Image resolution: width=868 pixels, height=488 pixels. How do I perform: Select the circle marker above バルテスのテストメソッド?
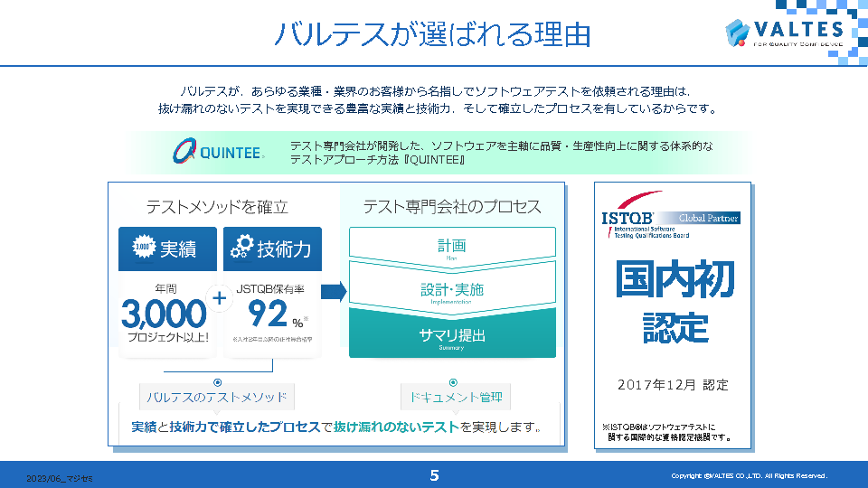click(217, 382)
